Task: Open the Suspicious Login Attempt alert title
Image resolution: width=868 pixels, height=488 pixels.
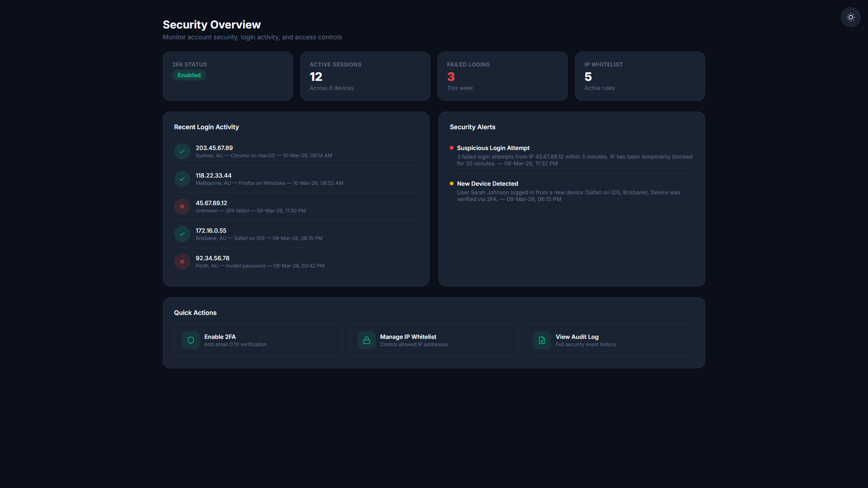Action: tap(493, 148)
